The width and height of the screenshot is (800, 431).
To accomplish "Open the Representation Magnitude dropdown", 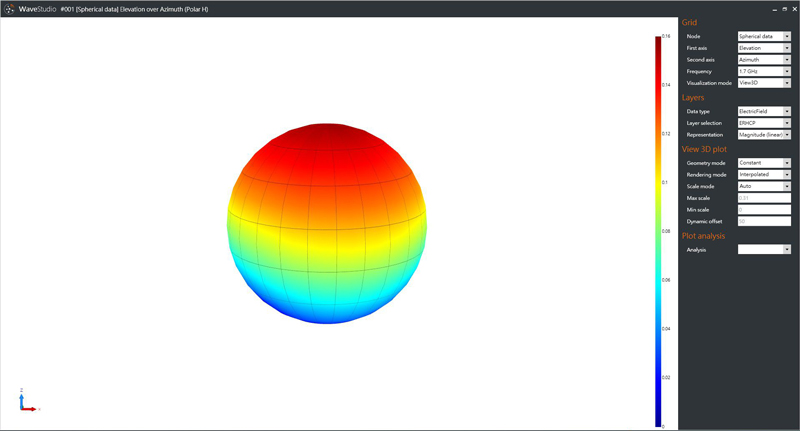I will [764, 134].
